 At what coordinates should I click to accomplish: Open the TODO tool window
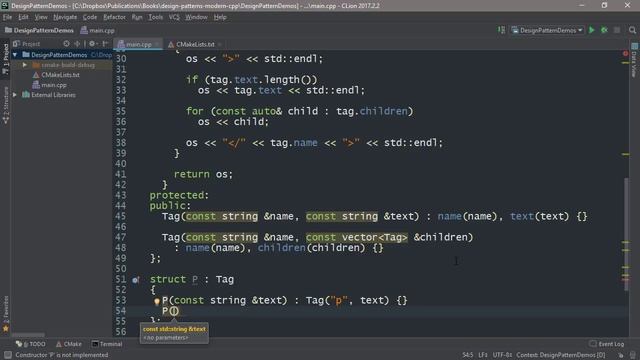pyautogui.click(x=31, y=344)
